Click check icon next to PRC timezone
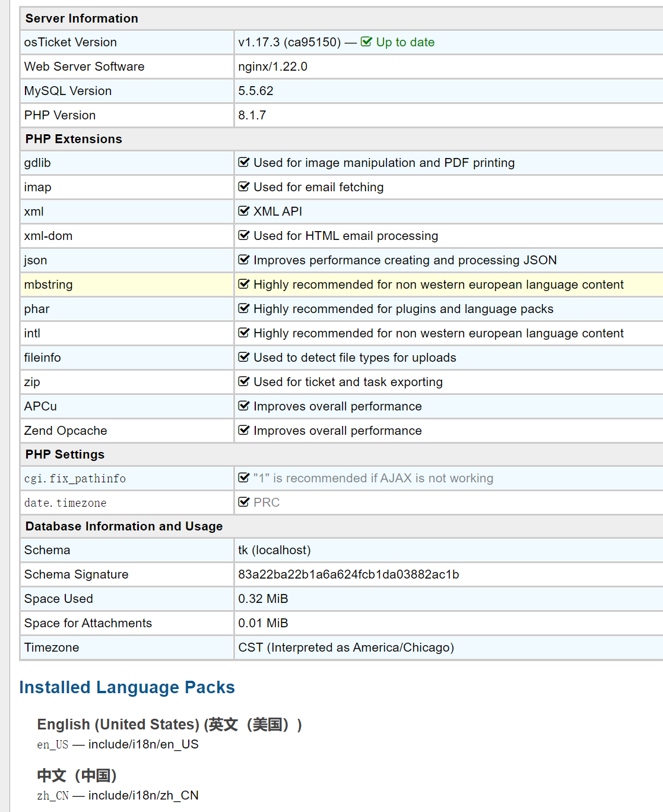This screenshot has height=812, width=663. pyautogui.click(x=243, y=502)
